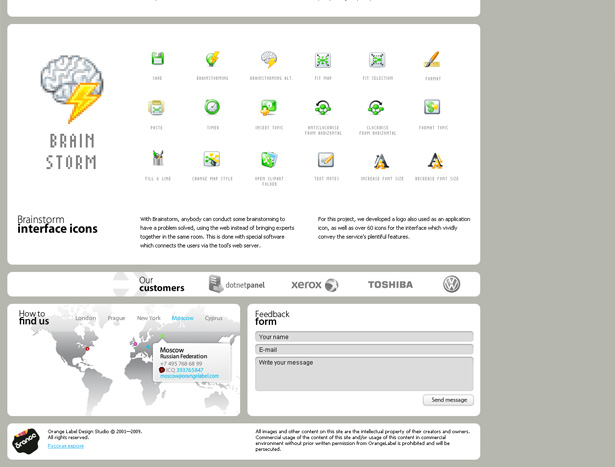Click the Volkswagen customer logo

click(x=451, y=284)
